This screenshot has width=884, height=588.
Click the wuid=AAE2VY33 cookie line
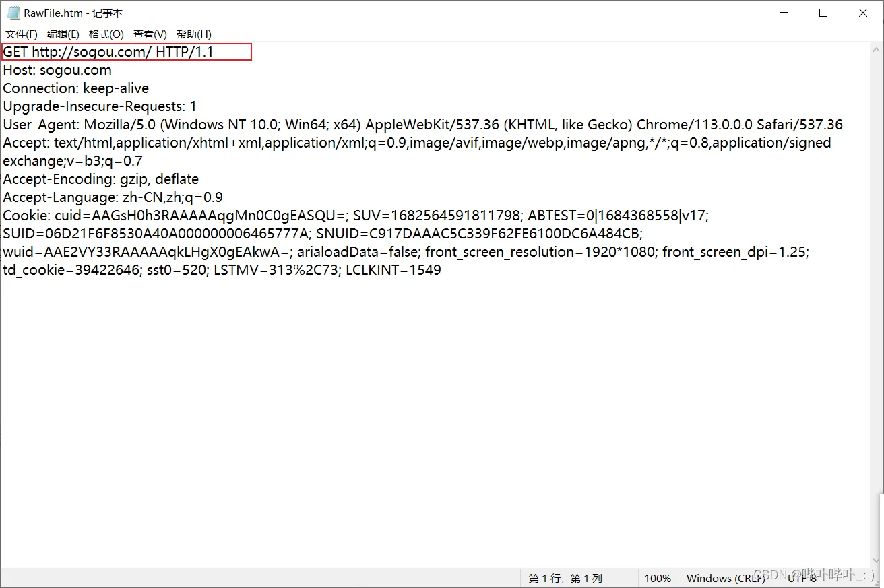click(406, 252)
